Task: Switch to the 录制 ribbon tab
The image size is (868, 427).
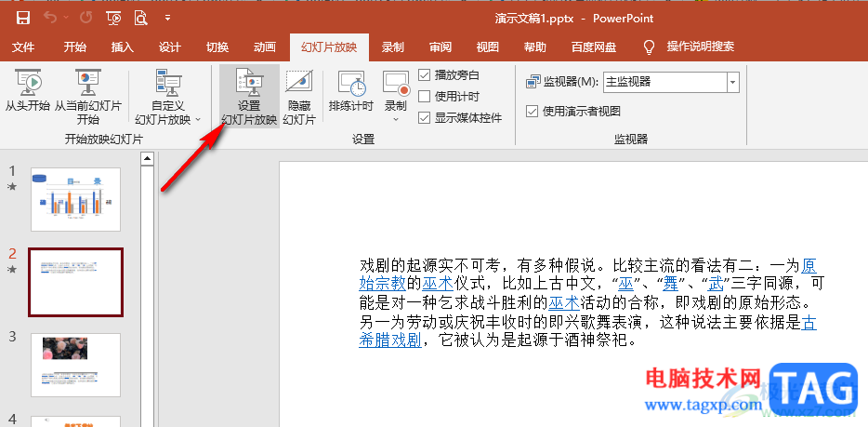Action: (x=392, y=47)
